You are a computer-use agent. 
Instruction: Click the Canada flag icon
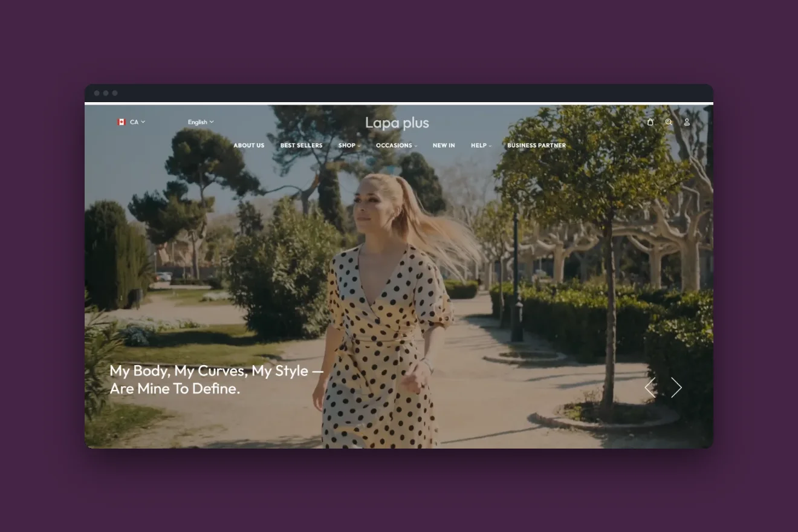121,122
